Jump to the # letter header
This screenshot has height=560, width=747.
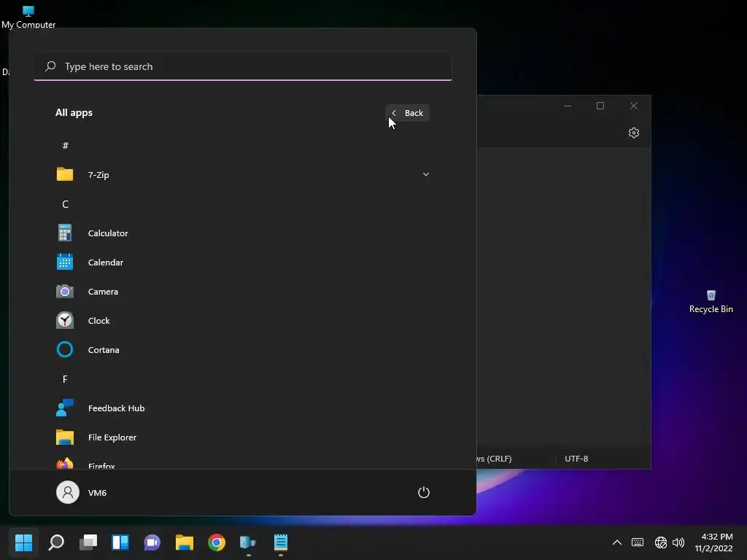click(65, 145)
